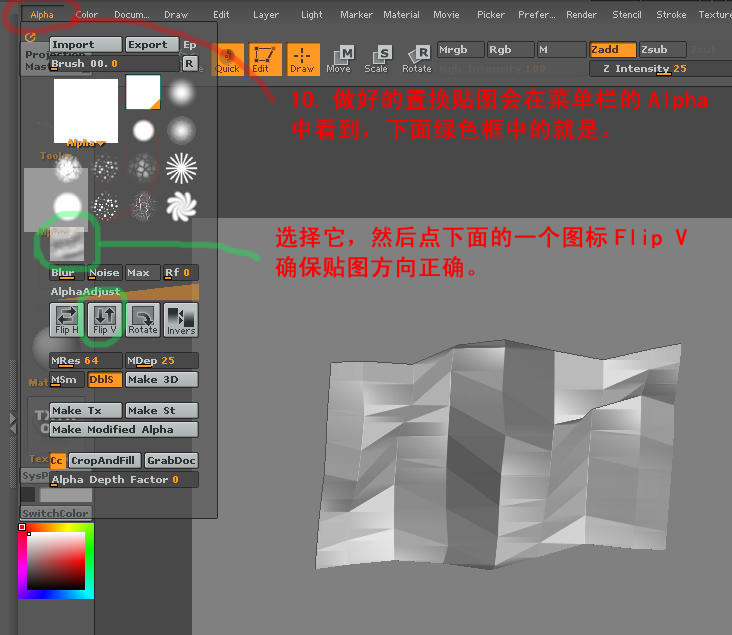Click Make St button
The width and height of the screenshot is (732, 635).
162,411
